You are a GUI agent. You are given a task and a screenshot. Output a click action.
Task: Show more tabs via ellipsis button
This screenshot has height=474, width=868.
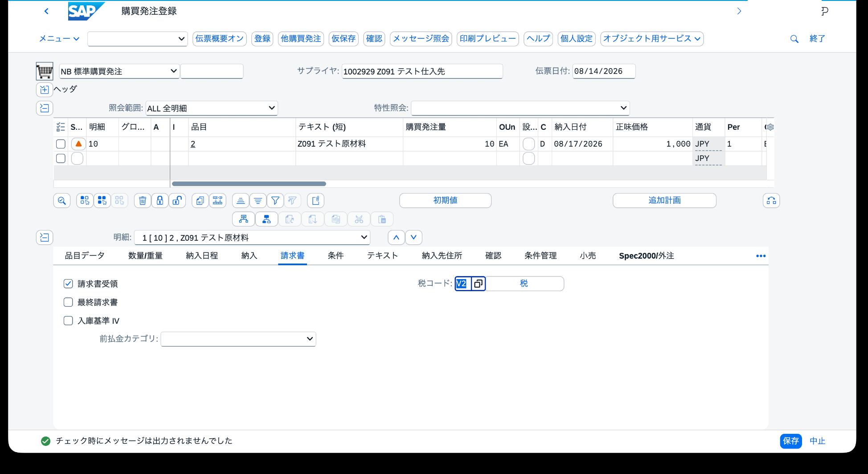(x=761, y=256)
